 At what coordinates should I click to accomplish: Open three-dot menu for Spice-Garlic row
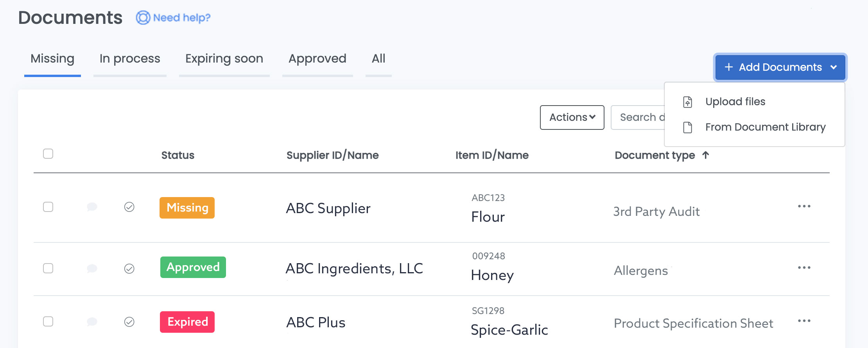pos(804,321)
